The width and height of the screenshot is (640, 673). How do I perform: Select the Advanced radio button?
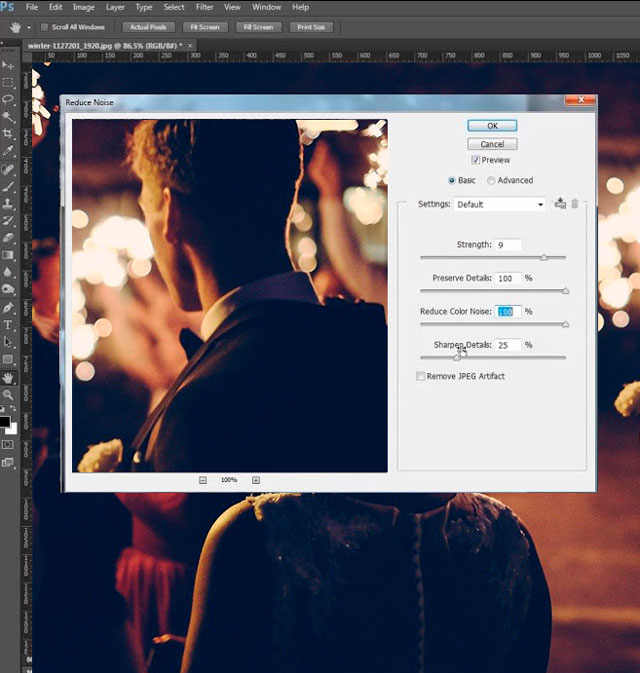(491, 181)
